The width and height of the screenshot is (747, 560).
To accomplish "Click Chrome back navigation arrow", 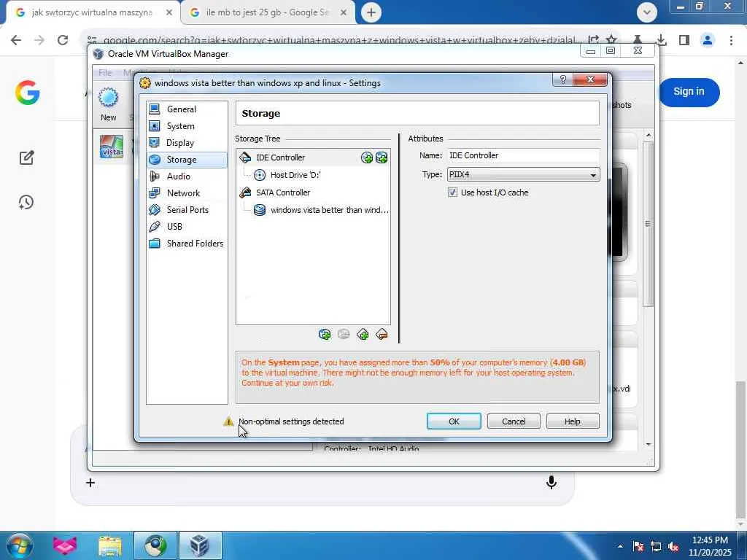I will click(x=16, y=40).
